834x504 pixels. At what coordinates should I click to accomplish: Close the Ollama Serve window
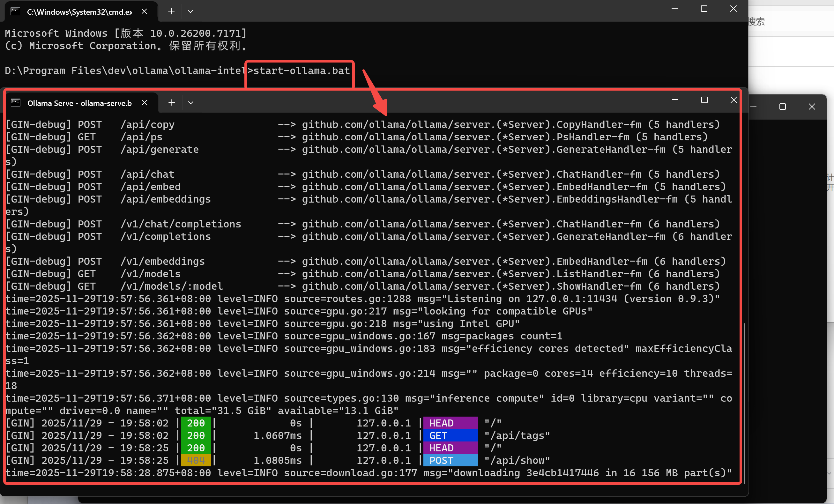[733, 100]
